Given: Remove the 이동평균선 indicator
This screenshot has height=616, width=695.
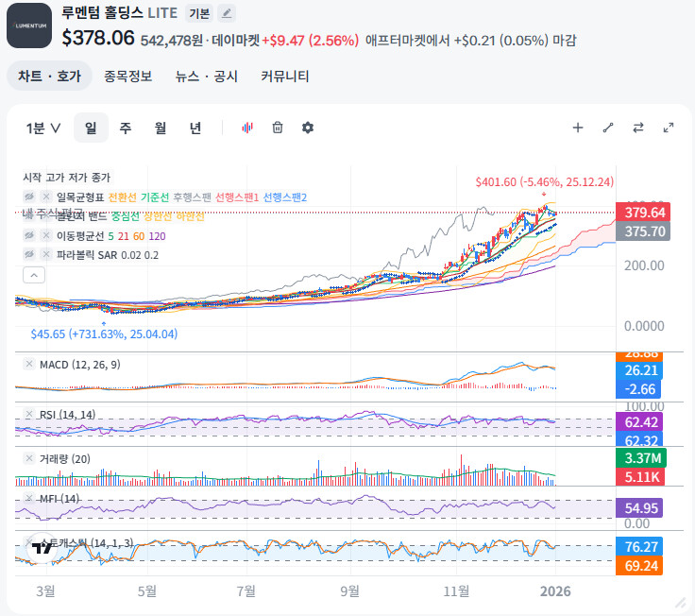Looking at the screenshot, I should 46,235.
